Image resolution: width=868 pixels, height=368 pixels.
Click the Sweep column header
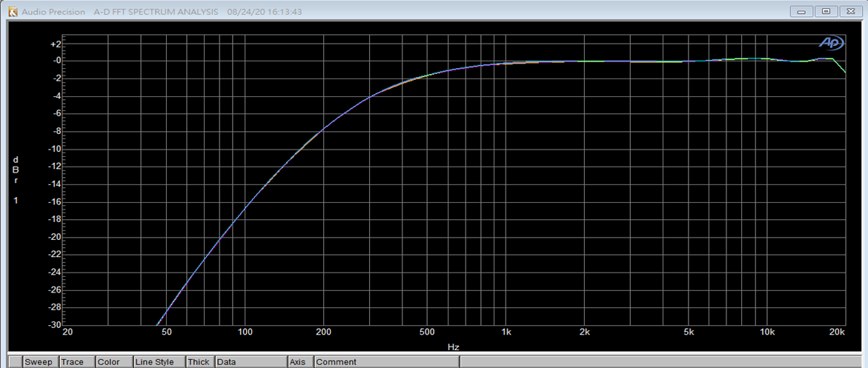pos(39,362)
